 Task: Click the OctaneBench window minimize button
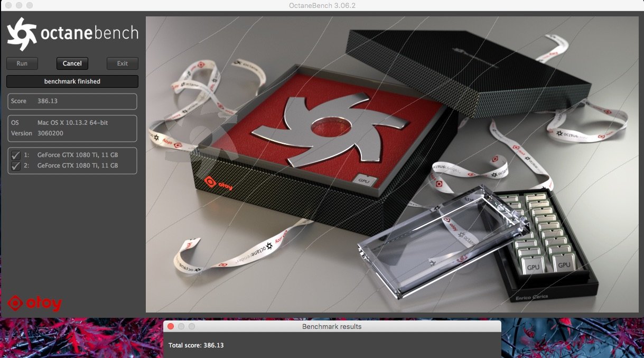pos(18,5)
